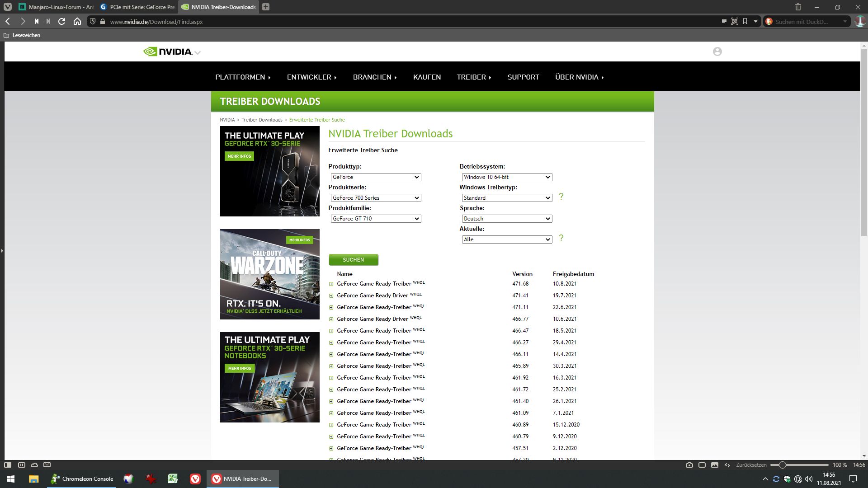Open new tab with plus icon
Image resolution: width=868 pixels, height=488 pixels.
(266, 7)
